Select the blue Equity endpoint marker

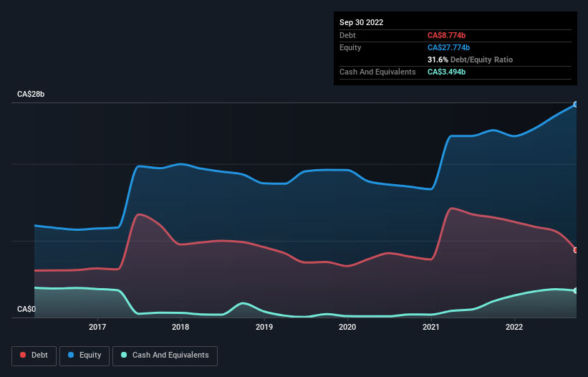pyautogui.click(x=576, y=105)
